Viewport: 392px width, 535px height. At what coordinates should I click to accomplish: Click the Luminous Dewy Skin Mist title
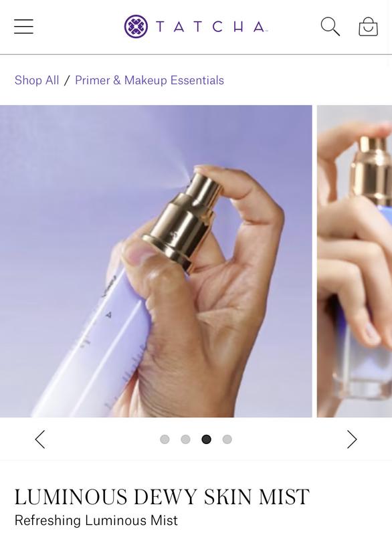click(x=162, y=496)
